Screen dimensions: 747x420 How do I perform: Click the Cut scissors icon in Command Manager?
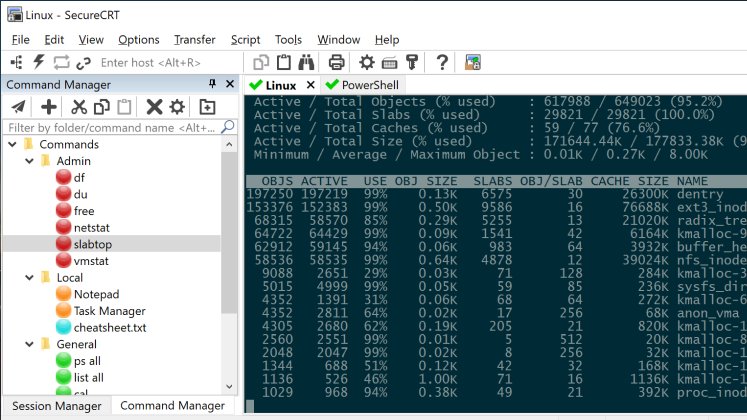79,107
